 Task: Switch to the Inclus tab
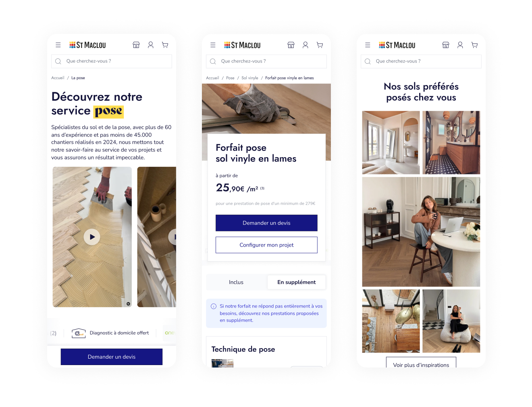pyautogui.click(x=236, y=282)
